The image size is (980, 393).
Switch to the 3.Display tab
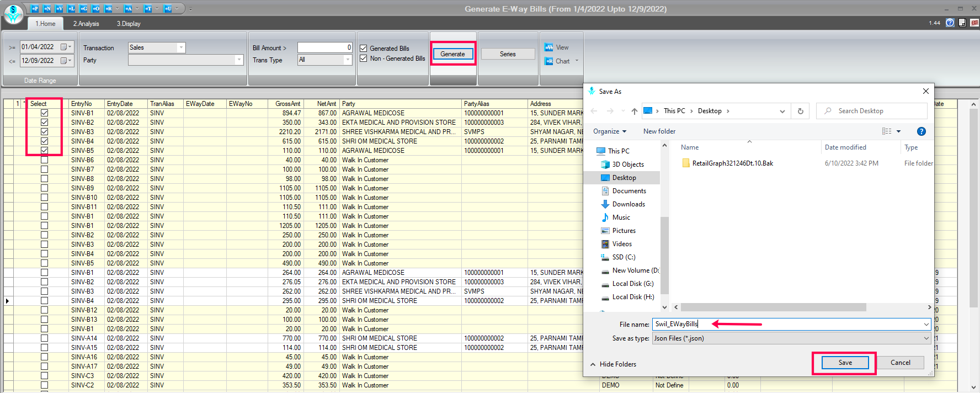[129, 24]
